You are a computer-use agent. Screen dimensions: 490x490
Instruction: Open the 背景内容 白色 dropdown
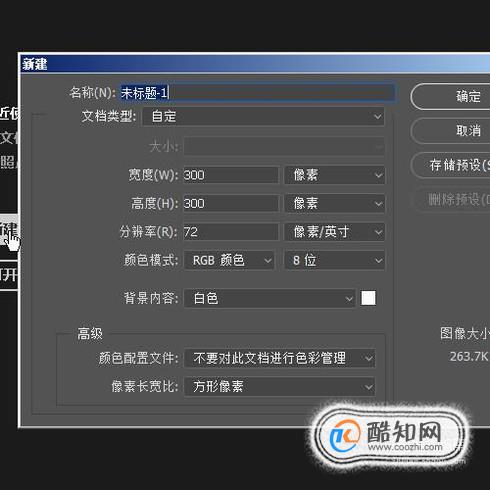pos(269,298)
